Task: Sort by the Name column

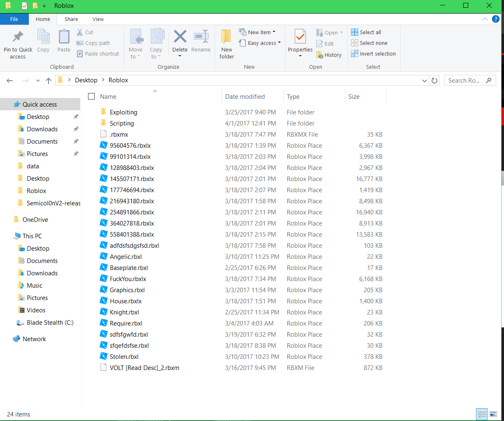Action: [108, 97]
